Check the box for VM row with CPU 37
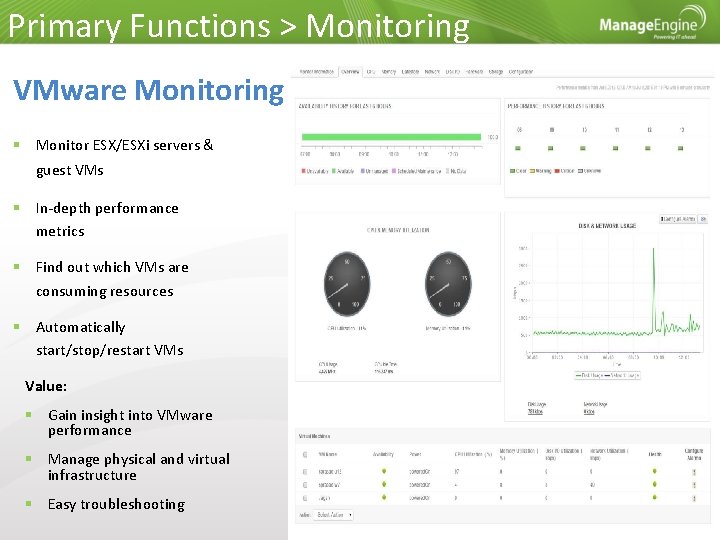Viewport: 720px width, 540px height. point(305,472)
